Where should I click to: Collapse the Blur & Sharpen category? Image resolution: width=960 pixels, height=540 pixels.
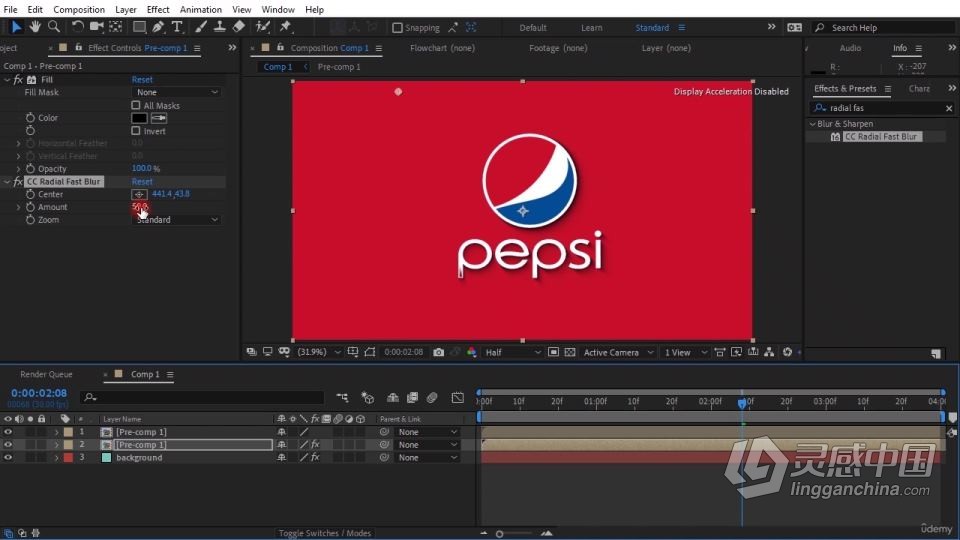pos(812,124)
